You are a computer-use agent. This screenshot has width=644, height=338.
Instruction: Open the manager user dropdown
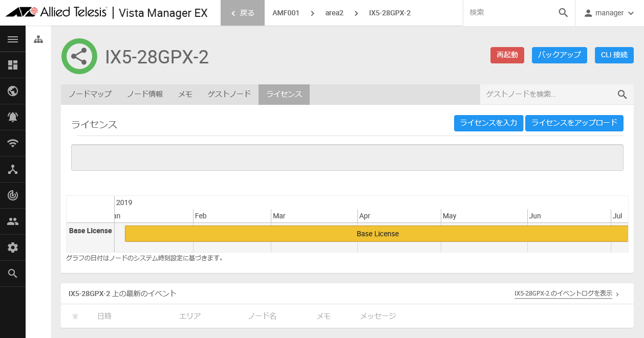[609, 13]
